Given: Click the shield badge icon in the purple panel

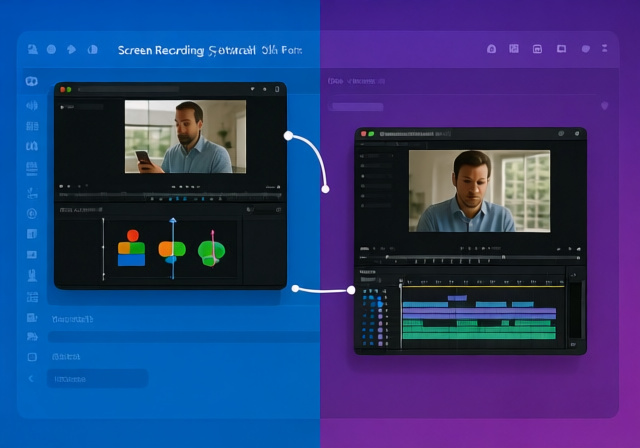Looking at the screenshot, I should tap(604, 106).
